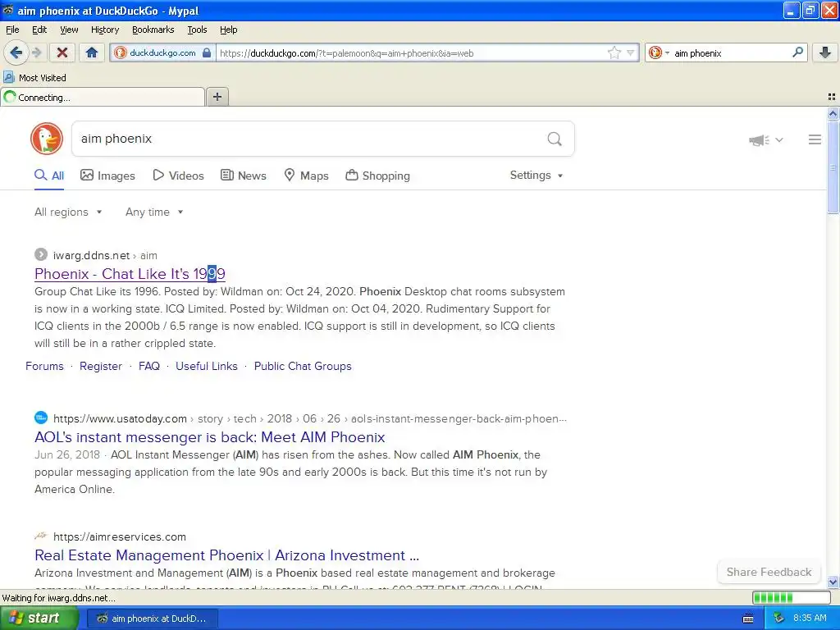Screen dimensions: 840x630
Task: Select the All results tab
Action: 49,176
